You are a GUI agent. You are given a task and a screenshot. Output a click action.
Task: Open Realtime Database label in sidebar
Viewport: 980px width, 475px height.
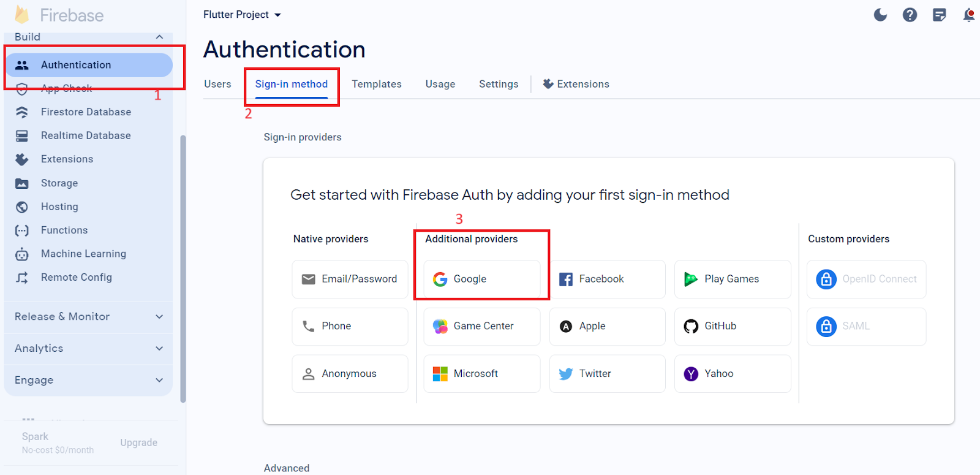click(86, 135)
